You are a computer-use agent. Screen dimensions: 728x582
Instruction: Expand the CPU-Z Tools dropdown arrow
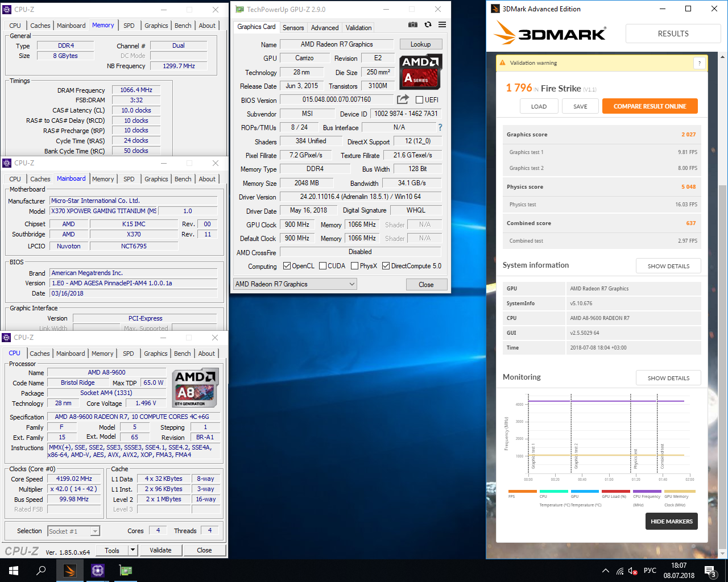[x=133, y=550]
